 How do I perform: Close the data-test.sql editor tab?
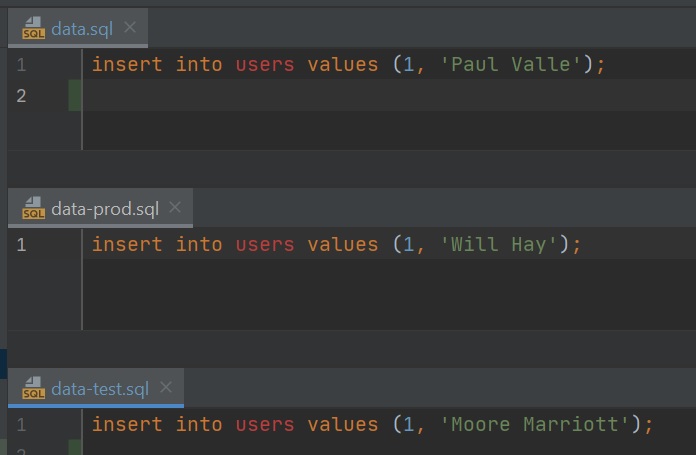pyautogui.click(x=166, y=387)
